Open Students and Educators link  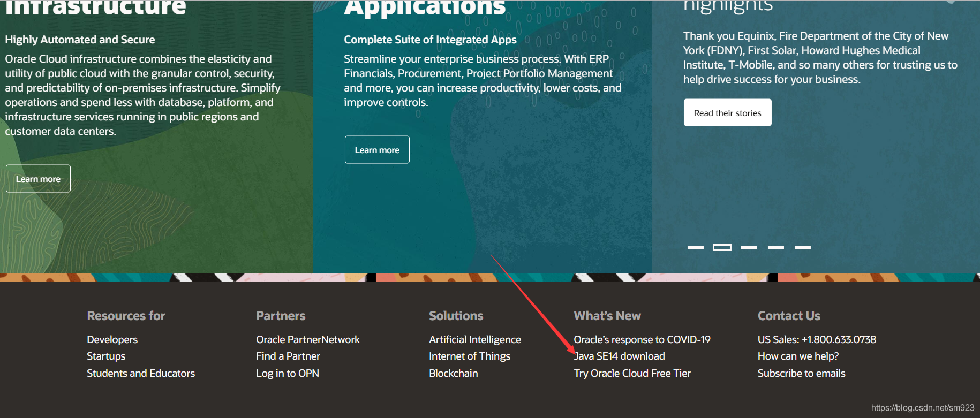pos(141,373)
